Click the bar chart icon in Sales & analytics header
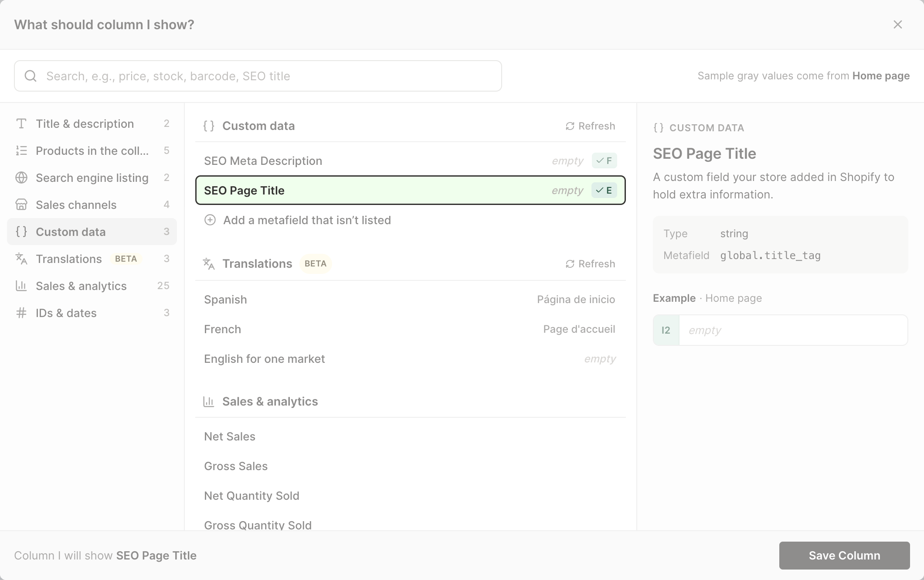This screenshot has width=924, height=580. [209, 402]
